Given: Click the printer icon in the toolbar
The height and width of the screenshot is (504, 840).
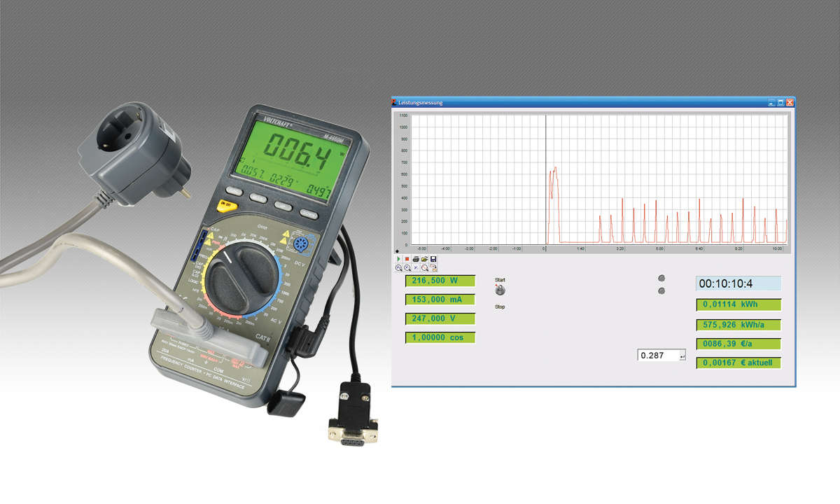Looking at the screenshot, I should coord(416,259).
